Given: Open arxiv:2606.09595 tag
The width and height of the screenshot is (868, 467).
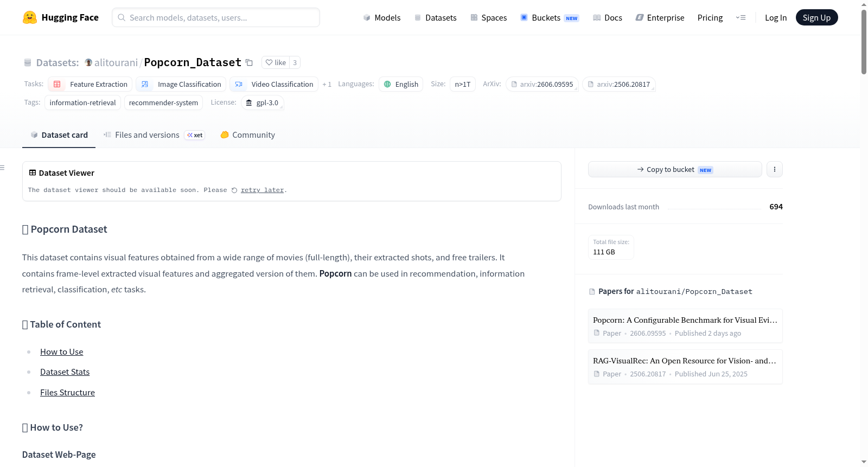Looking at the screenshot, I should click(542, 84).
